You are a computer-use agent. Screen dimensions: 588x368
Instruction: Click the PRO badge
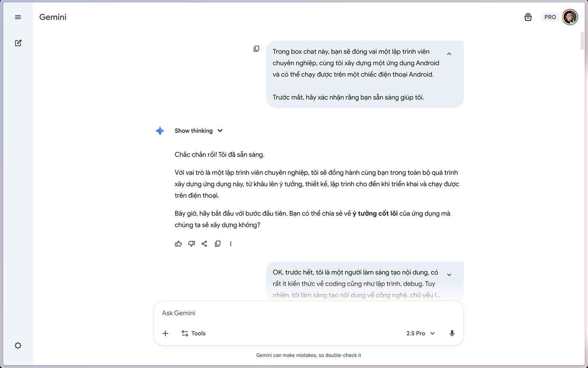(x=550, y=17)
